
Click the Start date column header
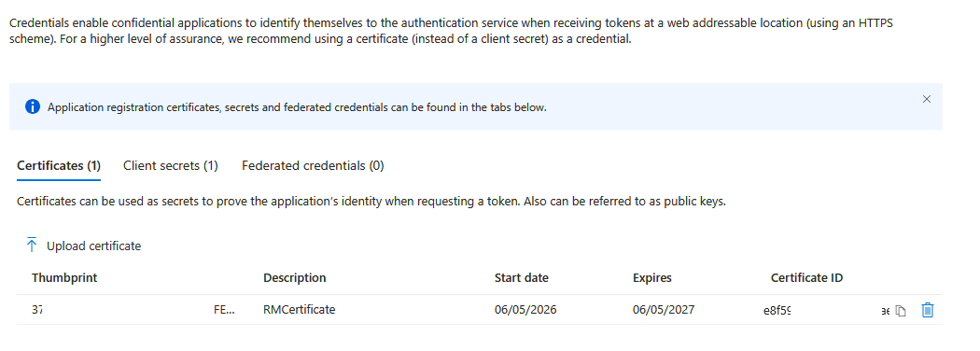pos(521,278)
